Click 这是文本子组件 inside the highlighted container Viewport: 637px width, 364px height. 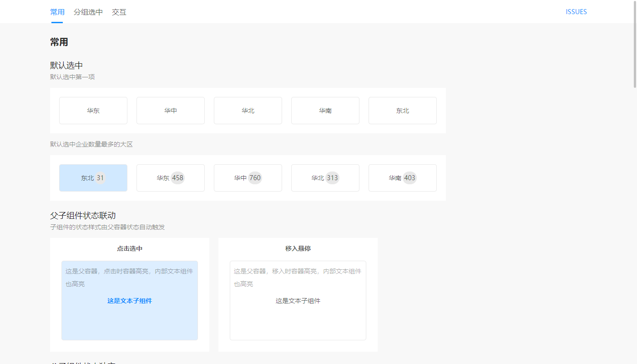point(129,301)
